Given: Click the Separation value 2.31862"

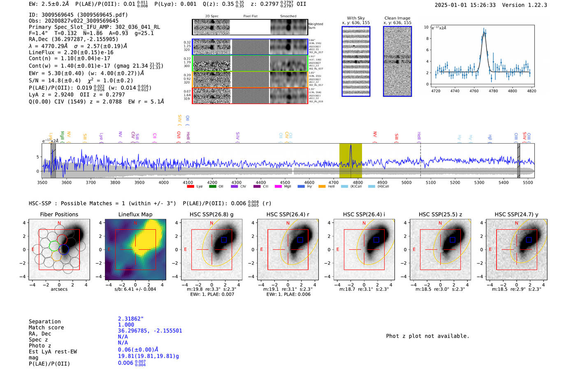Looking at the screenshot, I should tap(131, 319).
